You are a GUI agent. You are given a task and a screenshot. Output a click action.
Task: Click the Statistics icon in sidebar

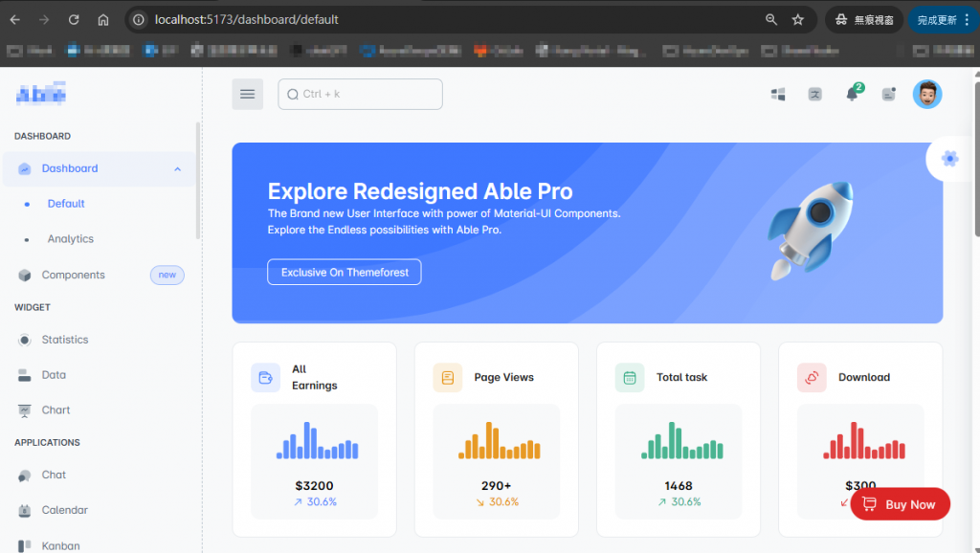(x=24, y=340)
